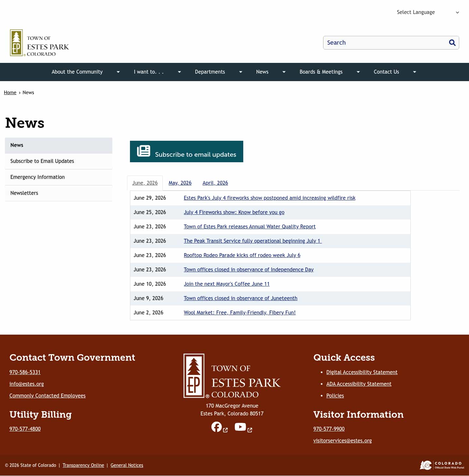Open Policies link in Quick Access

[x=335, y=396]
